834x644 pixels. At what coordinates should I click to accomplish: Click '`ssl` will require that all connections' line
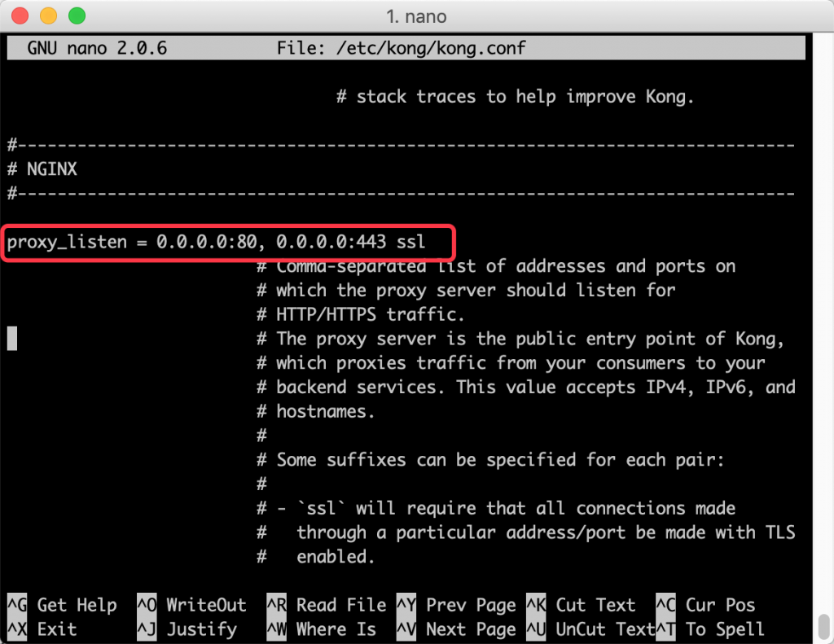496,508
